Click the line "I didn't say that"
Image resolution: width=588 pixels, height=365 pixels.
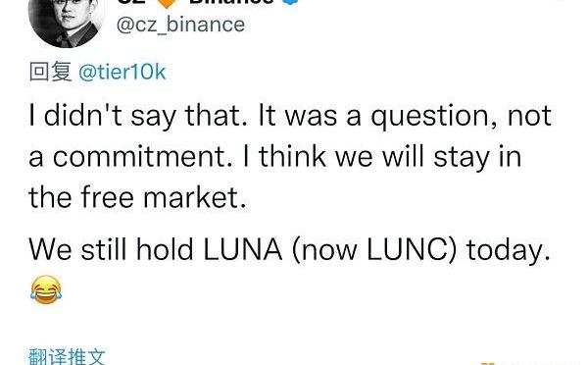(x=138, y=116)
